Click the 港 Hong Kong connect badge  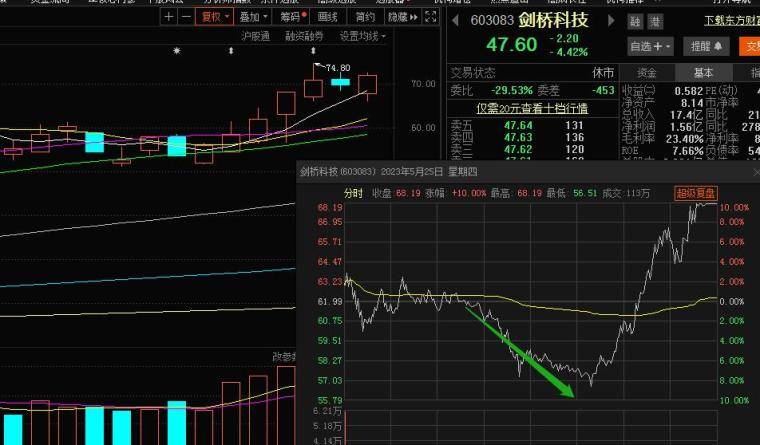(x=655, y=21)
